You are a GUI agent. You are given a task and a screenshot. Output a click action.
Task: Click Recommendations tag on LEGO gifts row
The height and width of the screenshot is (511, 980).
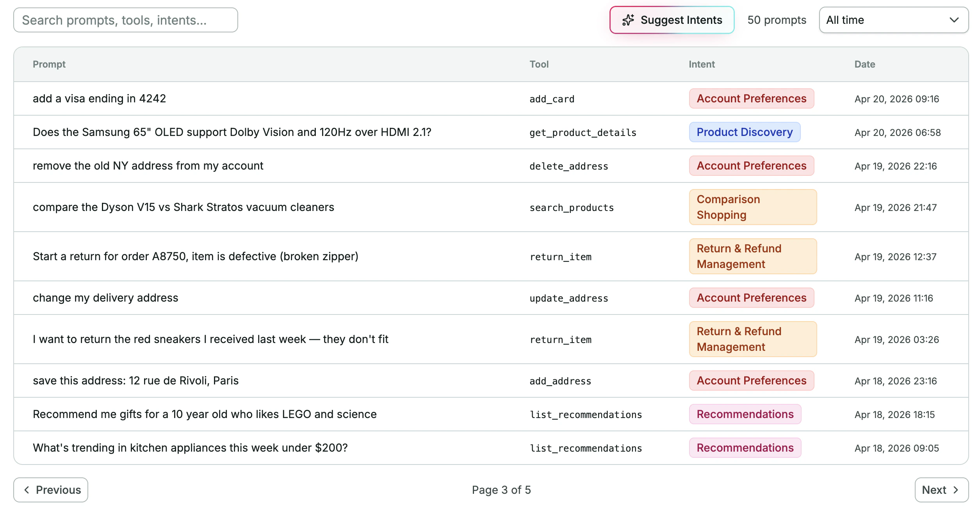(x=745, y=414)
